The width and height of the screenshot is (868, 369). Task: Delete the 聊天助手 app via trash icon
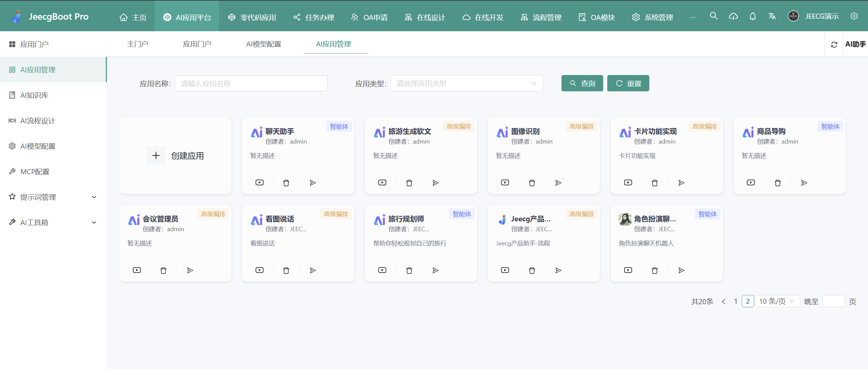coord(286,183)
